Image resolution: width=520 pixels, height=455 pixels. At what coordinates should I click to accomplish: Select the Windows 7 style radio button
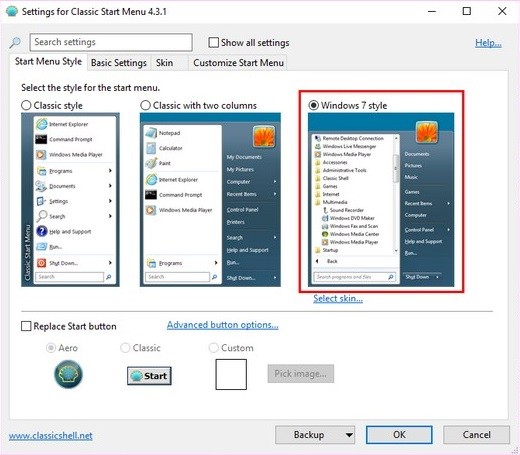313,105
